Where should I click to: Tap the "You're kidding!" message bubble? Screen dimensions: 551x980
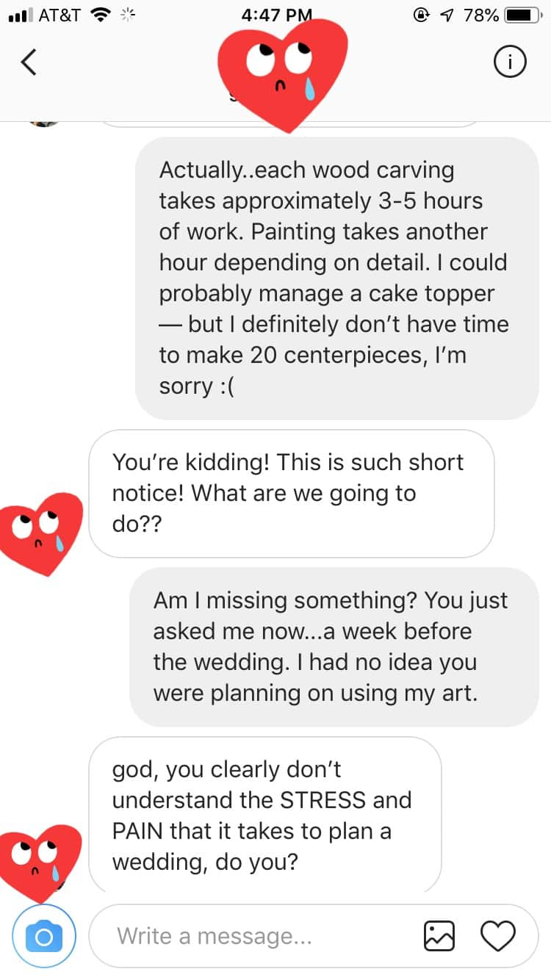(291, 493)
